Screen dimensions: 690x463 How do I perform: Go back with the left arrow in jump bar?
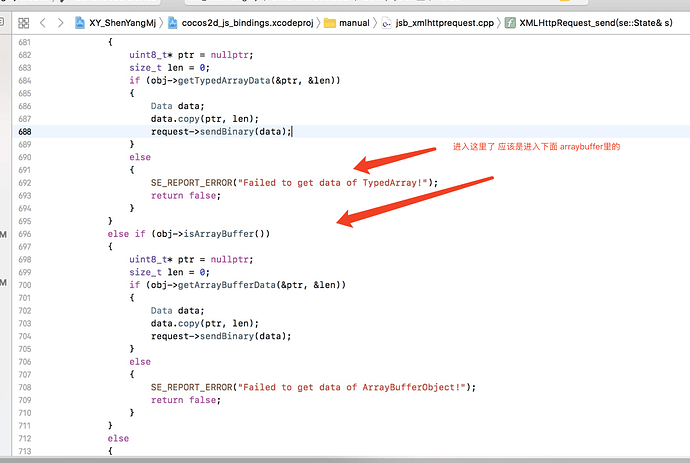43,23
